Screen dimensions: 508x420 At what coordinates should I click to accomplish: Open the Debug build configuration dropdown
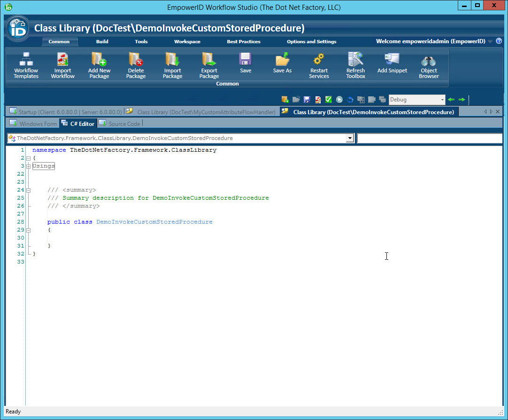point(442,99)
